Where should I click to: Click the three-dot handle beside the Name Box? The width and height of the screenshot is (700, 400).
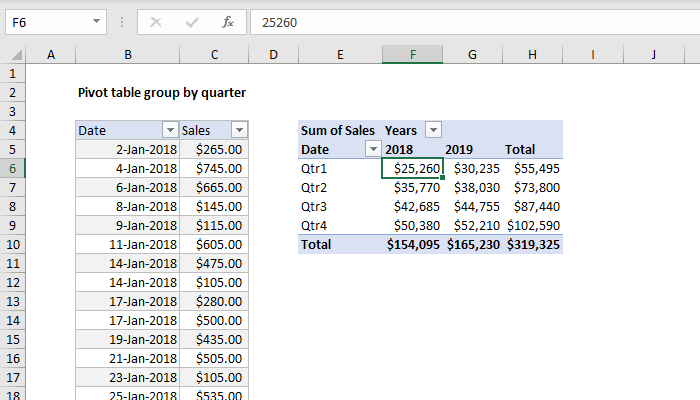[x=121, y=22]
